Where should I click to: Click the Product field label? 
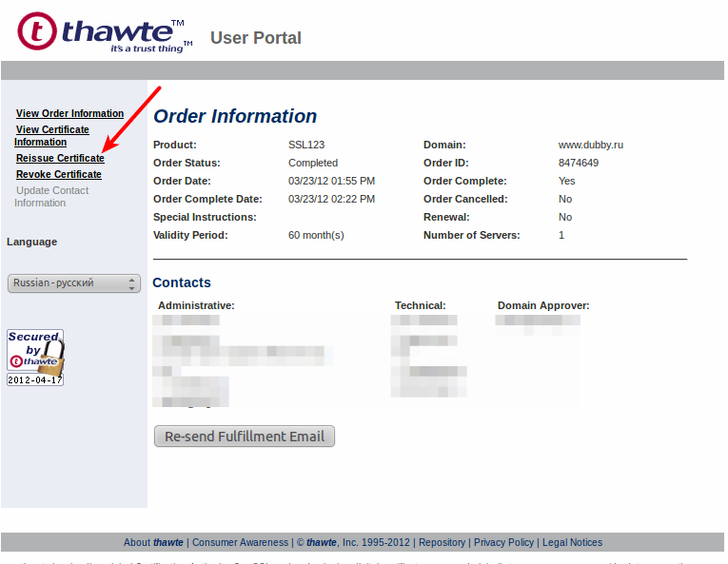coord(174,145)
